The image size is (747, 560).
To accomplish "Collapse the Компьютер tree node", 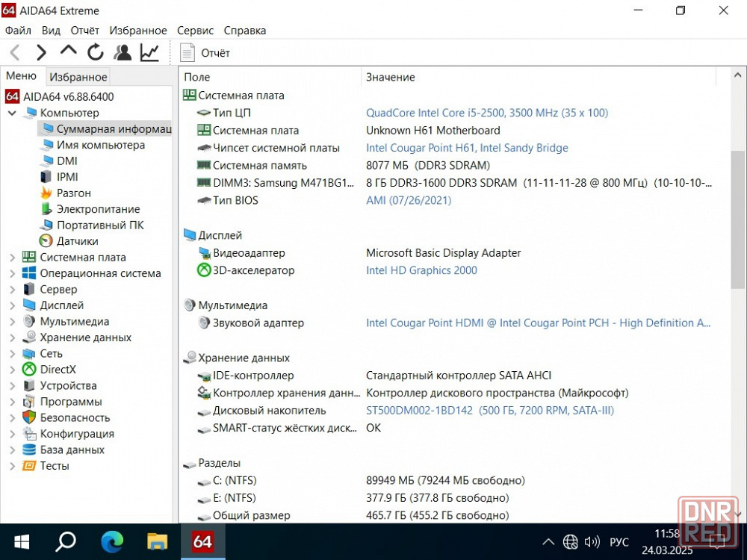I will 13,113.
